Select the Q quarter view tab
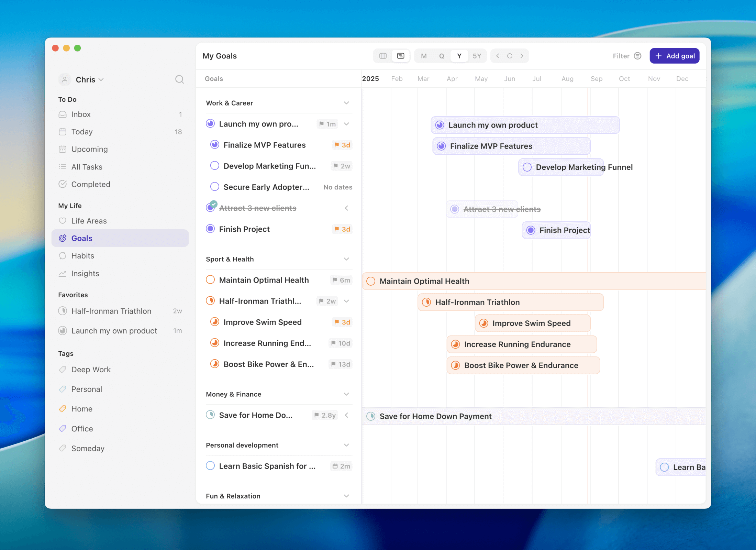The image size is (756, 550). (442, 56)
